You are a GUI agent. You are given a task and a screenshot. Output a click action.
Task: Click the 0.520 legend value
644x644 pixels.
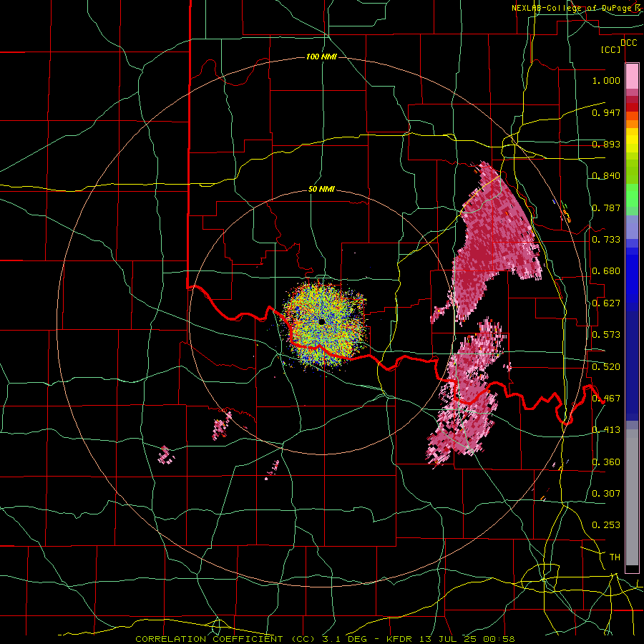click(606, 367)
